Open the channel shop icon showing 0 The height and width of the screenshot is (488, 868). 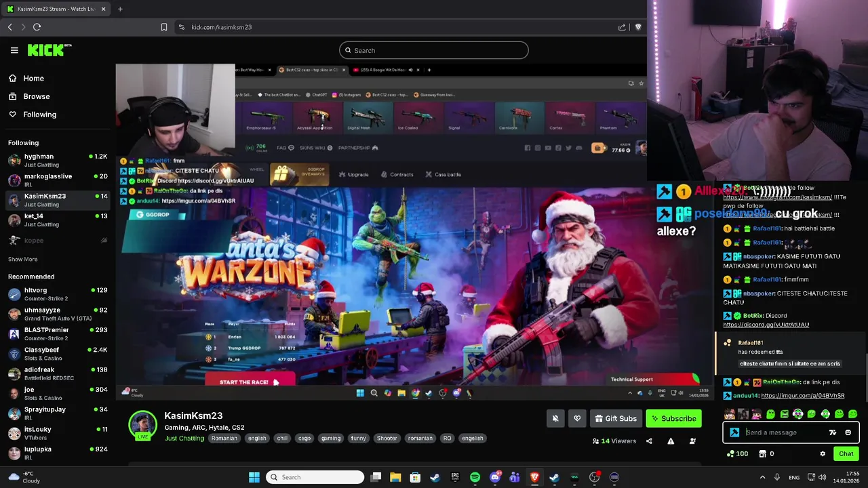766,454
